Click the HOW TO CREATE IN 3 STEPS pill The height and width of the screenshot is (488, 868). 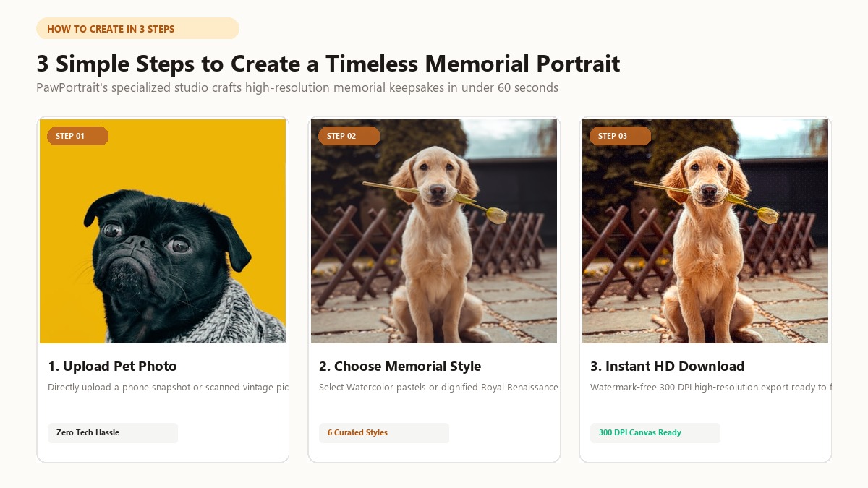point(137,28)
